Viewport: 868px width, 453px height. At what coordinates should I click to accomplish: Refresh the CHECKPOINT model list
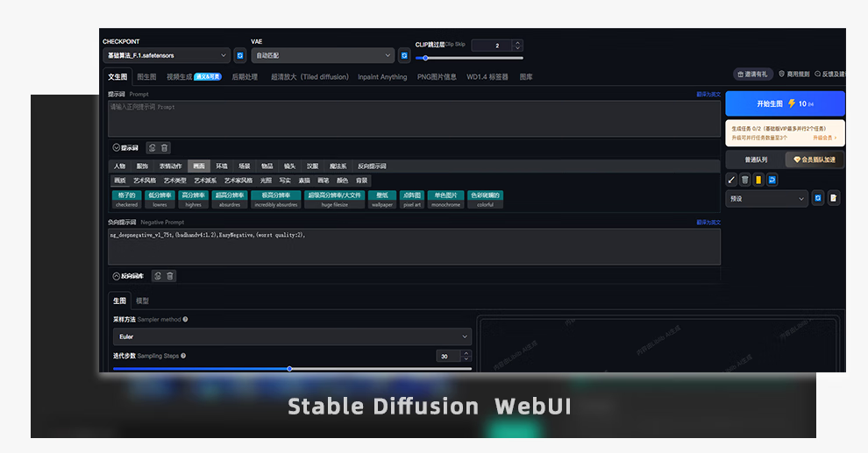click(239, 55)
